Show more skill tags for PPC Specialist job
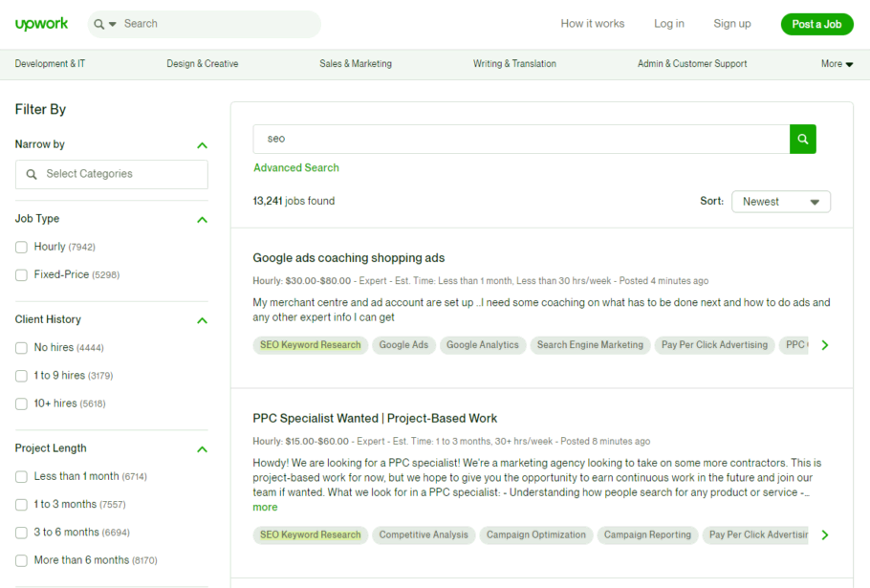 click(x=824, y=534)
